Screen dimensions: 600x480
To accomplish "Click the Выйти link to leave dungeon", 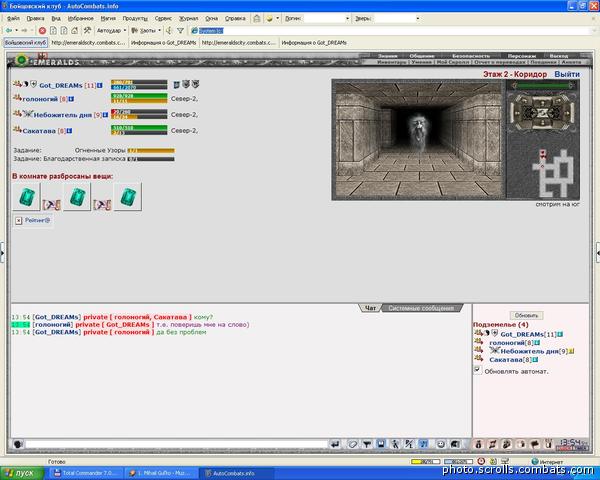I will [x=567, y=74].
